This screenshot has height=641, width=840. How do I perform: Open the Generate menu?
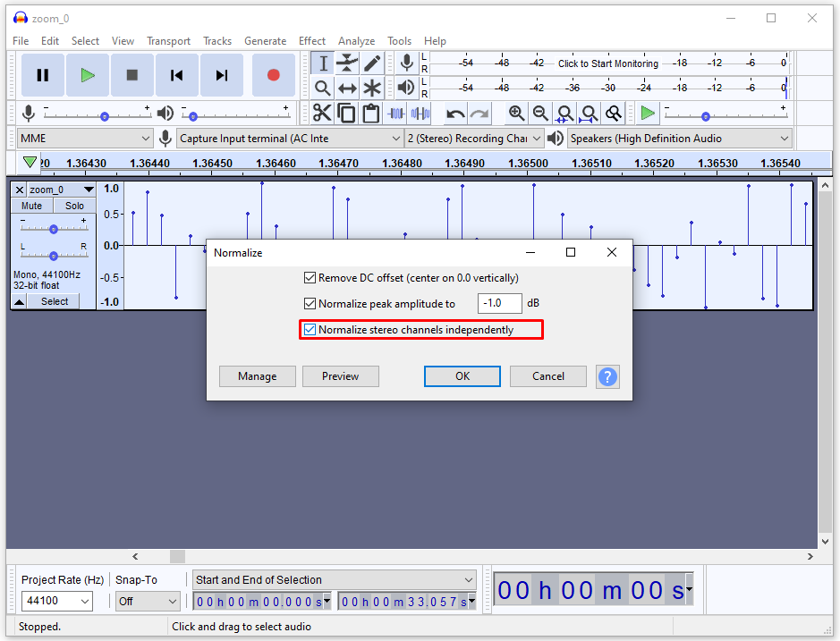click(265, 41)
